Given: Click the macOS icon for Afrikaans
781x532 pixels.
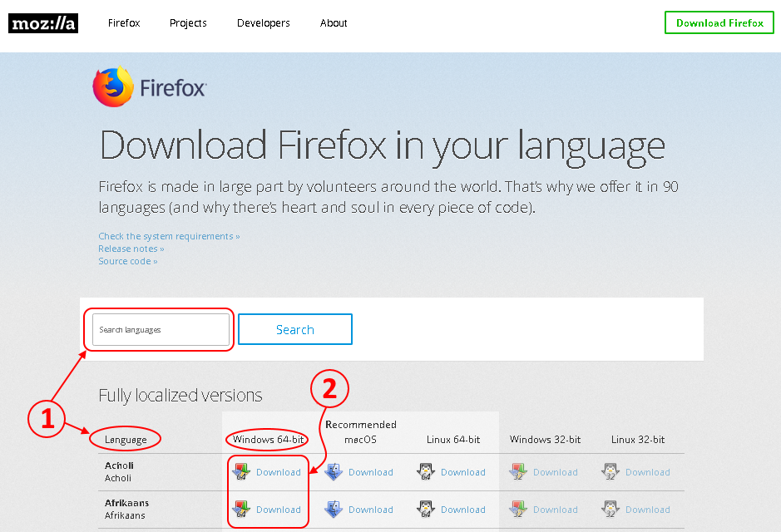Looking at the screenshot, I should pyautogui.click(x=334, y=509).
